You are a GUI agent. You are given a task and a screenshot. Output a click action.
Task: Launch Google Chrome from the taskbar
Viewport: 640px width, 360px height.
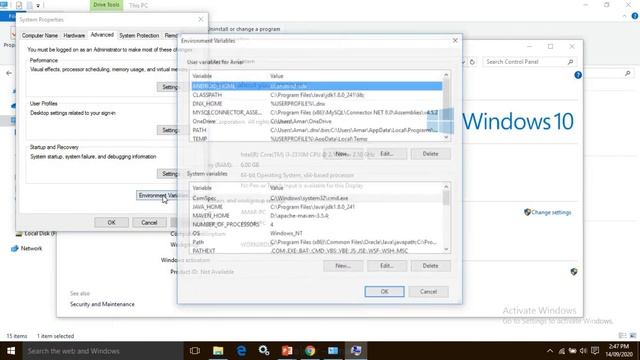coord(310,351)
